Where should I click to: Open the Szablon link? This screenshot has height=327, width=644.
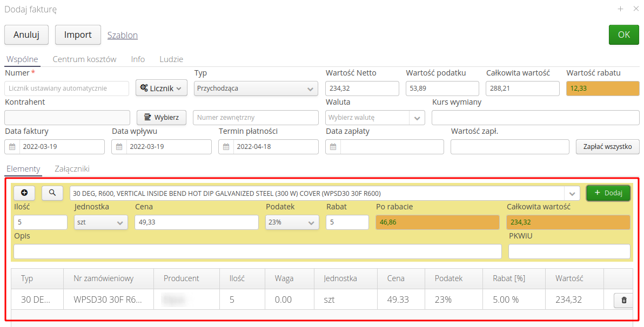pyautogui.click(x=123, y=35)
